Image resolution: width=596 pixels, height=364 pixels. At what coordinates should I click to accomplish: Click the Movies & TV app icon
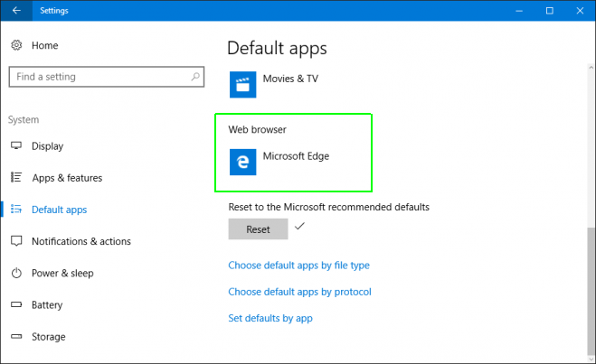243,85
